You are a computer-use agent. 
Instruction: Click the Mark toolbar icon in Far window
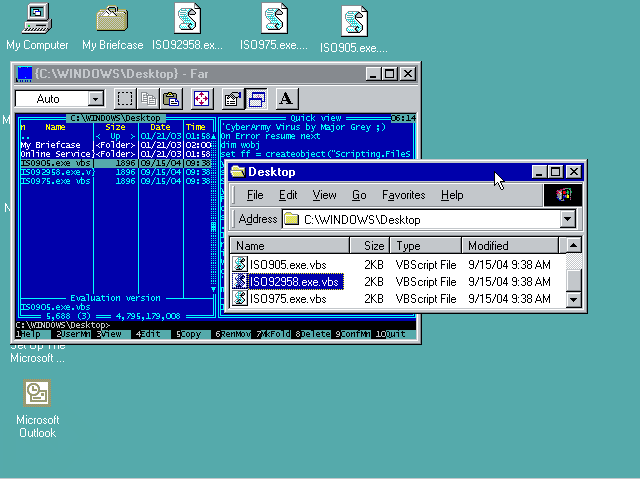125,99
